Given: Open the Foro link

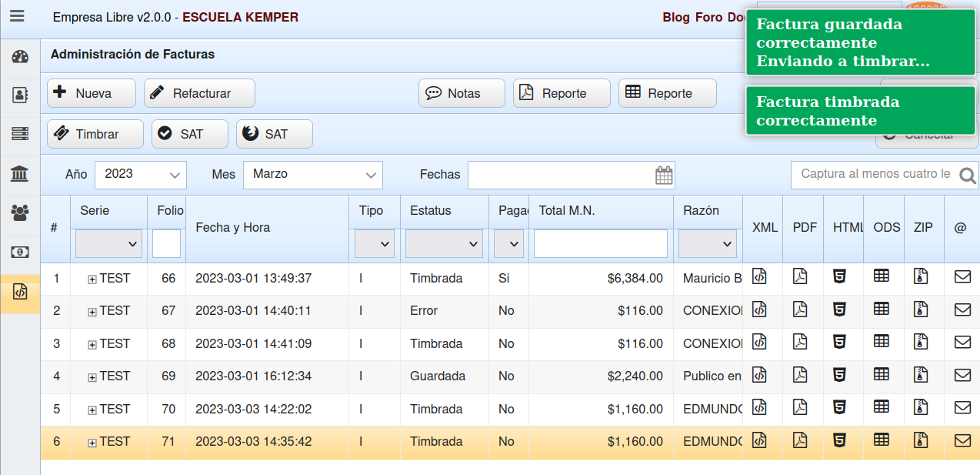Looking at the screenshot, I should (x=709, y=17).
